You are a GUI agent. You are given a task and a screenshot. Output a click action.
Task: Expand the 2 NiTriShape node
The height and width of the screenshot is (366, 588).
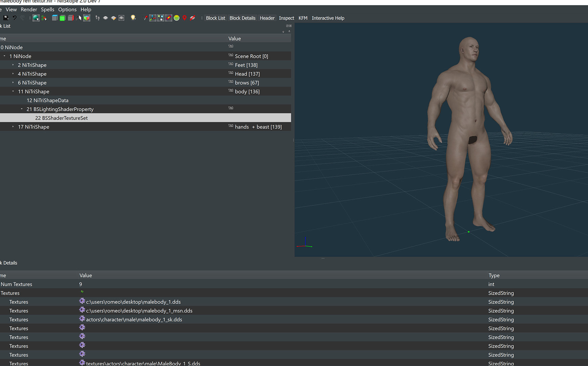[13, 65]
